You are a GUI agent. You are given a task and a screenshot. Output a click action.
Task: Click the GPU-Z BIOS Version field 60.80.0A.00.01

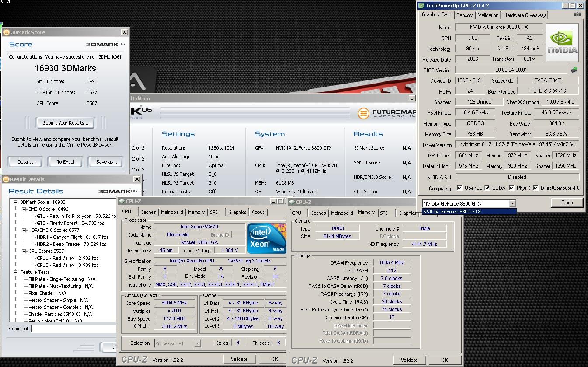[511, 70]
